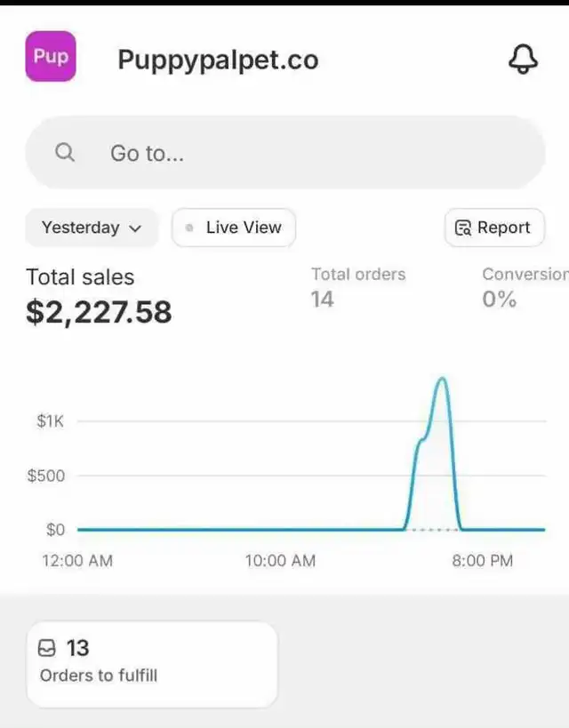
Task: Open the Report button
Action: (494, 228)
